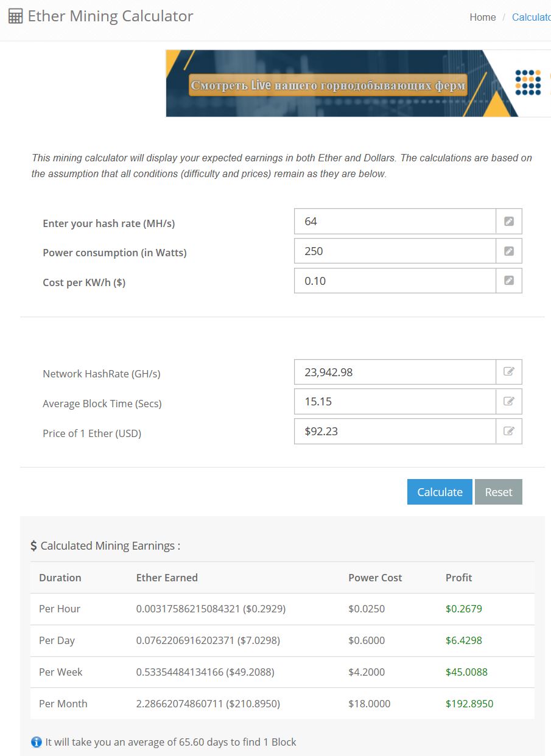Click edit icon next to hash rate field
551x756 pixels.
pyautogui.click(x=509, y=222)
